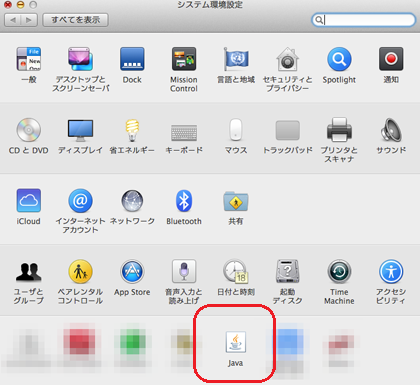Open 音声入力と読み上げ preferences
The height and width of the screenshot is (385, 420).
click(184, 272)
